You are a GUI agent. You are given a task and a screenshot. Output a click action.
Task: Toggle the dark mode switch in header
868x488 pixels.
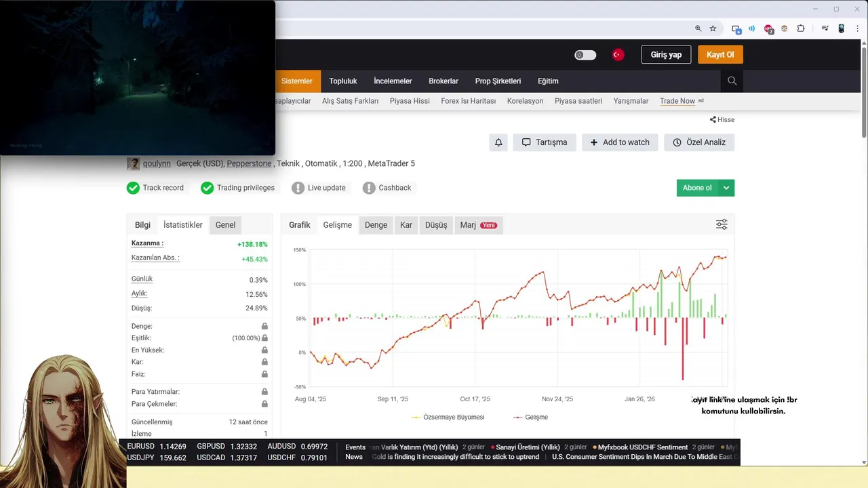585,55
